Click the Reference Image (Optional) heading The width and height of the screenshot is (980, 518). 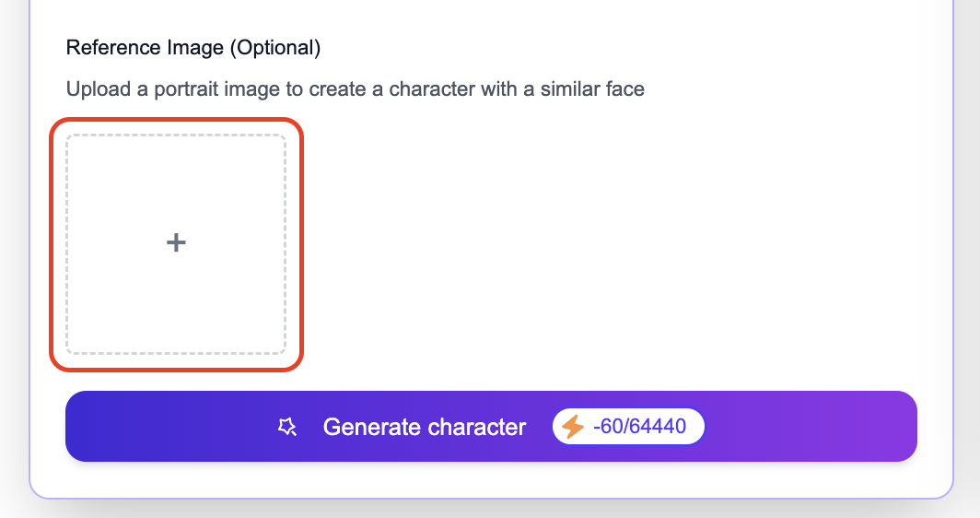tap(193, 48)
